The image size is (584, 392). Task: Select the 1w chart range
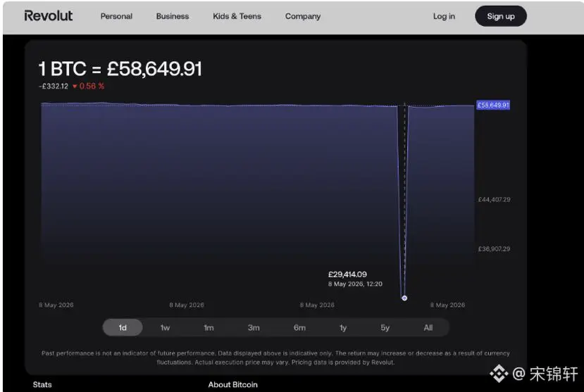point(165,328)
